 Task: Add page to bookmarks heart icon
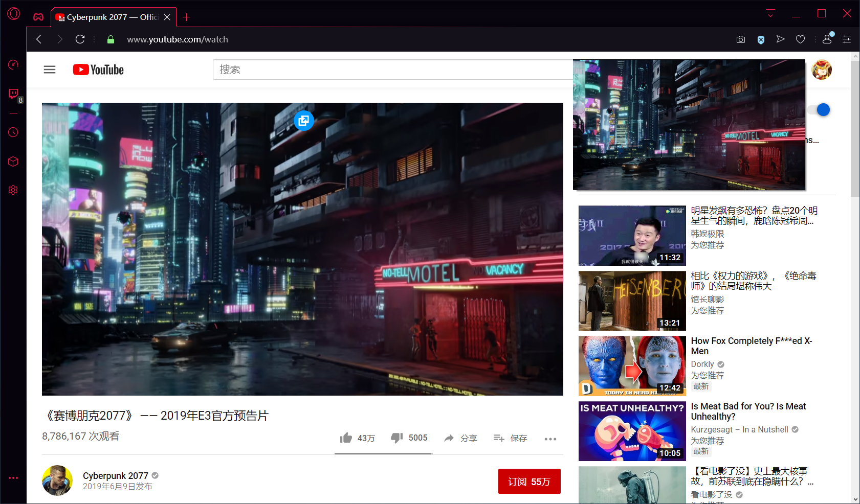coord(801,39)
